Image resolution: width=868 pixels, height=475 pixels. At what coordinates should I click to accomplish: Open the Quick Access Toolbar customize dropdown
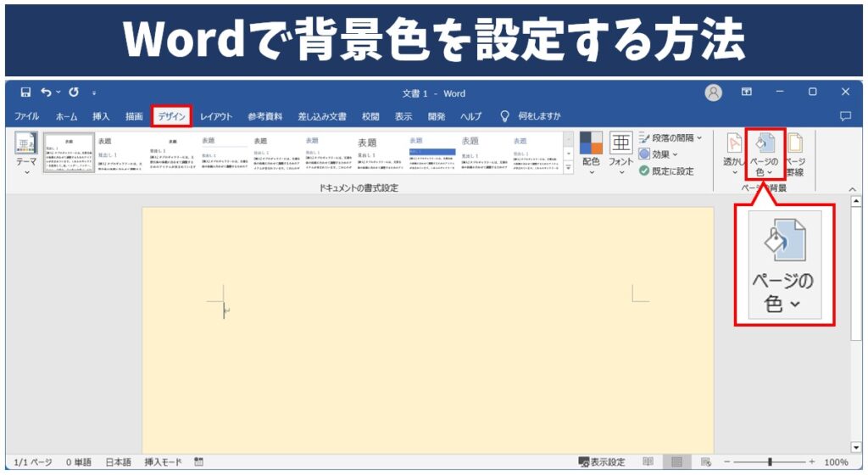click(x=94, y=93)
